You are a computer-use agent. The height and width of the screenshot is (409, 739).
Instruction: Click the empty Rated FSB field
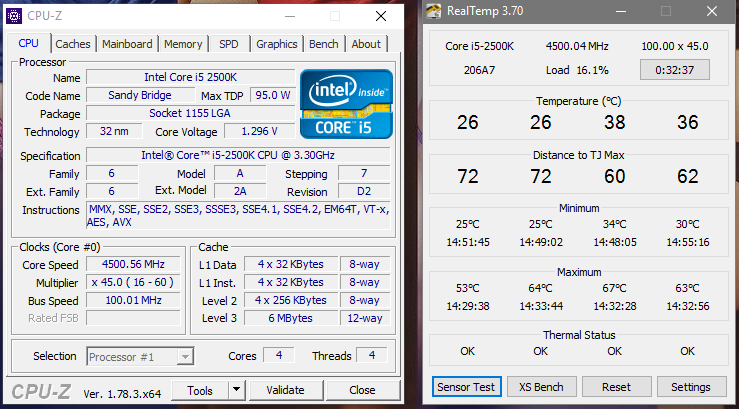[133, 318]
